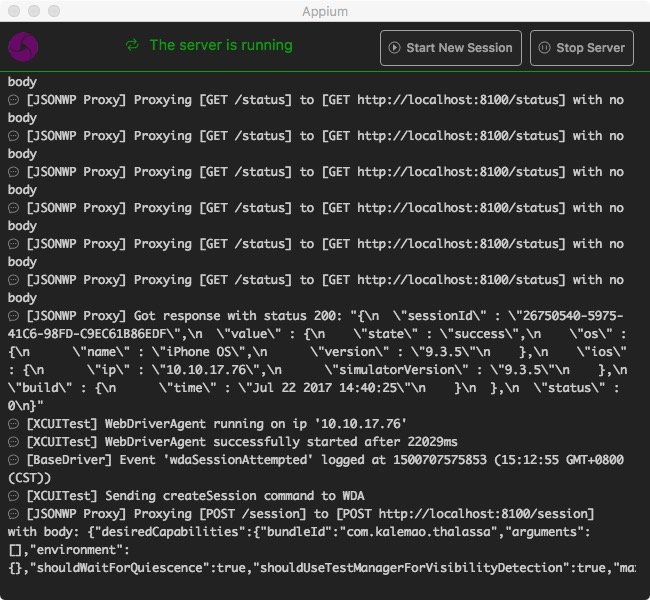The width and height of the screenshot is (650, 600).
Task: Stop the Appium server
Action: point(582,48)
